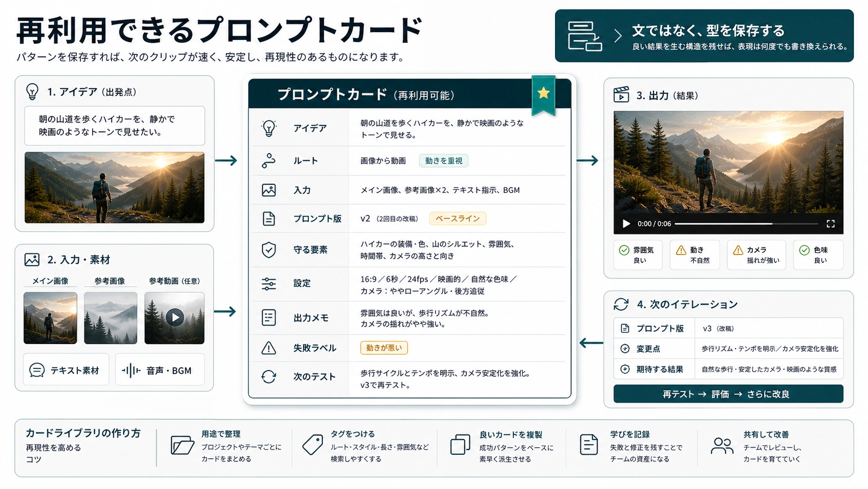Click the 再テスト → 評価 → さらに改良 button
This screenshot has width=868, height=489.
pos(728,394)
